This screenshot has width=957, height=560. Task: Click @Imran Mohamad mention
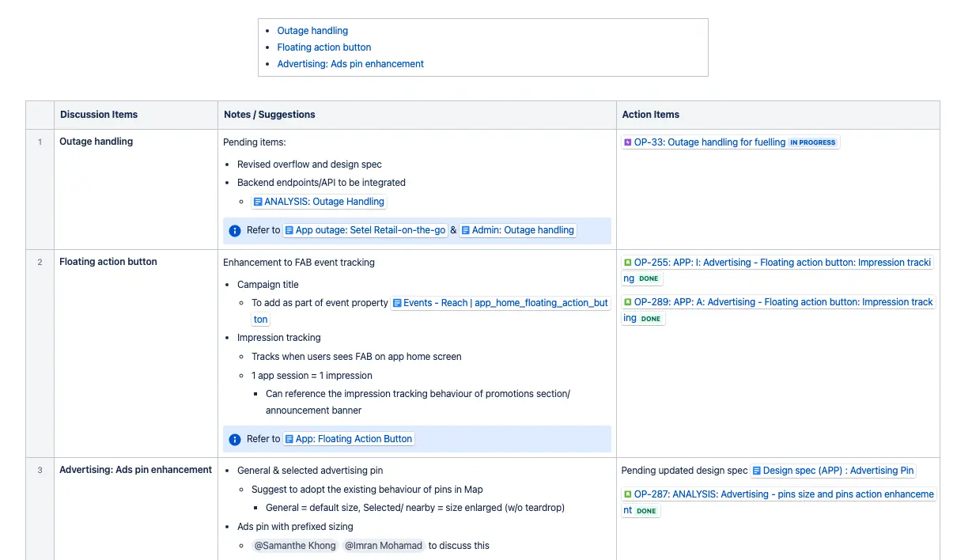coord(384,546)
